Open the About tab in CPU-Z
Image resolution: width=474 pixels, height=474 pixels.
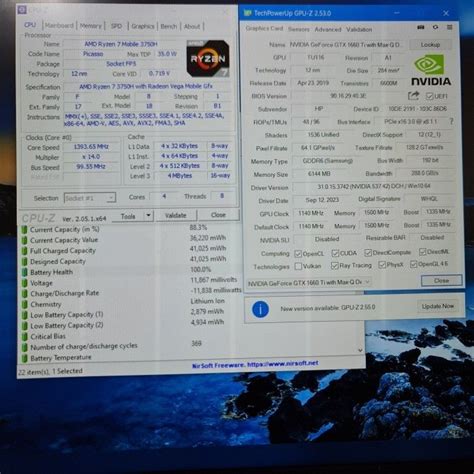192,26
